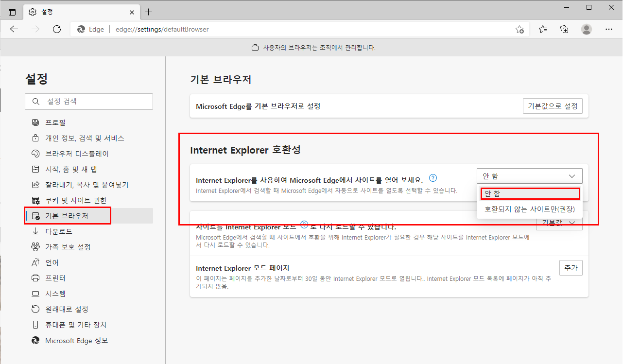Open the Settings and more ellipsis menu
Viewport: 623px width, 364px height.
point(608,29)
